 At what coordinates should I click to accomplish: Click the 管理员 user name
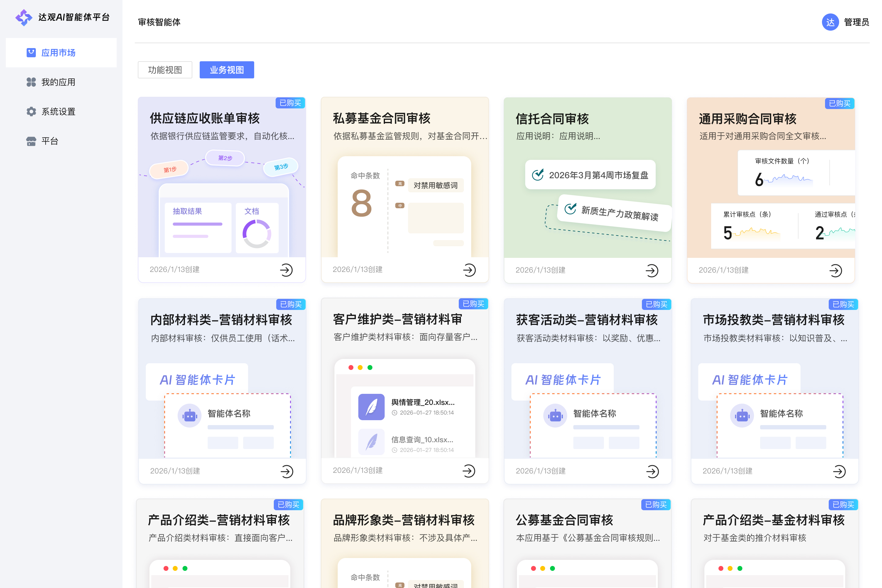click(856, 22)
